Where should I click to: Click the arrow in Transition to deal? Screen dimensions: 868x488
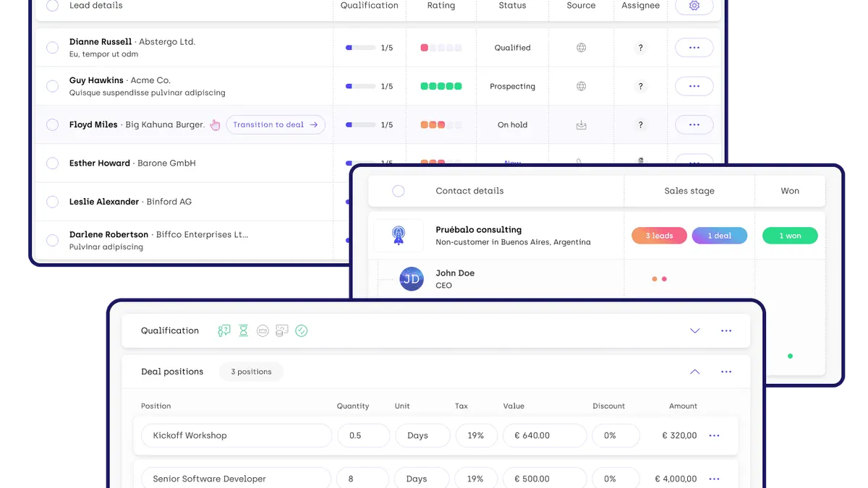tap(314, 124)
